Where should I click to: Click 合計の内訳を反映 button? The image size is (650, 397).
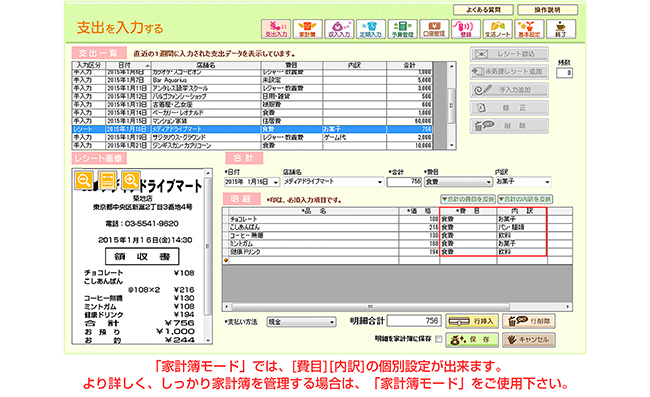coord(525,199)
